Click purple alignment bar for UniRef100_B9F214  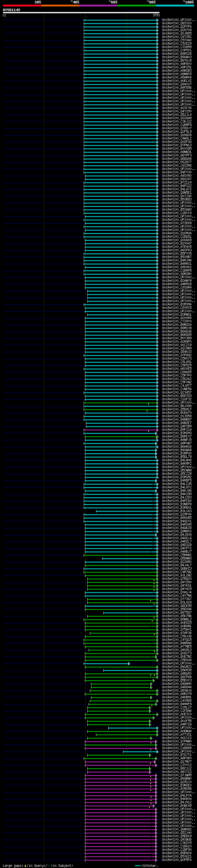[x=121, y=430]
